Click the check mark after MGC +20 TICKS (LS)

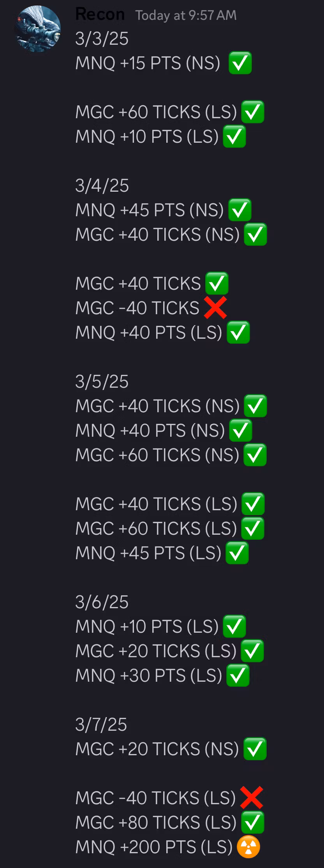(252, 651)
